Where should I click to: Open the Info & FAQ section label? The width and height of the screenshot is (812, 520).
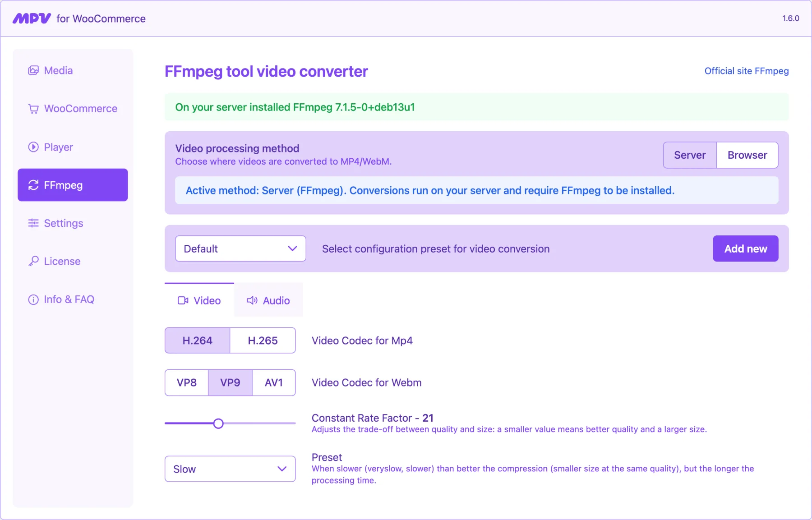[69, 299]
